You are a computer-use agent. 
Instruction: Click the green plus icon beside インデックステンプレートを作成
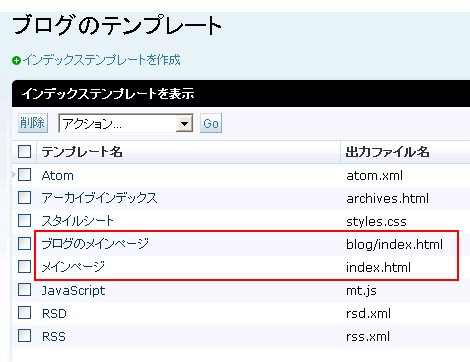[16, 61]
